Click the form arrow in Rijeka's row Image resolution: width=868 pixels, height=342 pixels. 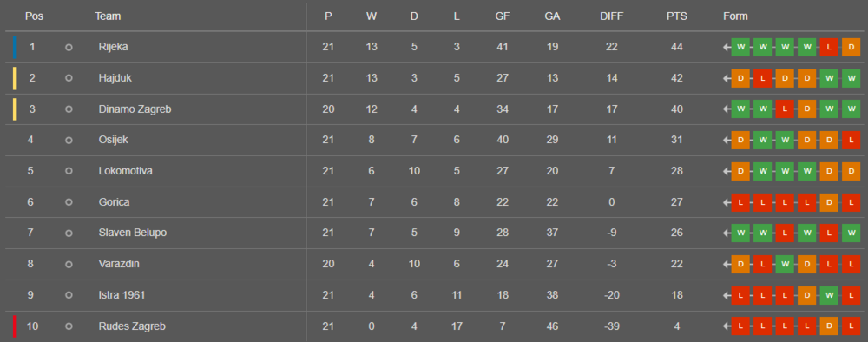click(x=727, y=48)
